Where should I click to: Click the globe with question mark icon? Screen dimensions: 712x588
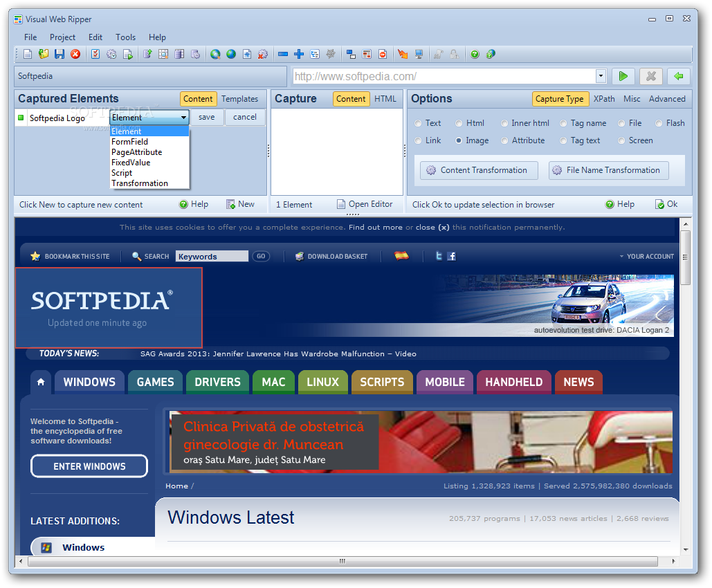coord(491,54)
